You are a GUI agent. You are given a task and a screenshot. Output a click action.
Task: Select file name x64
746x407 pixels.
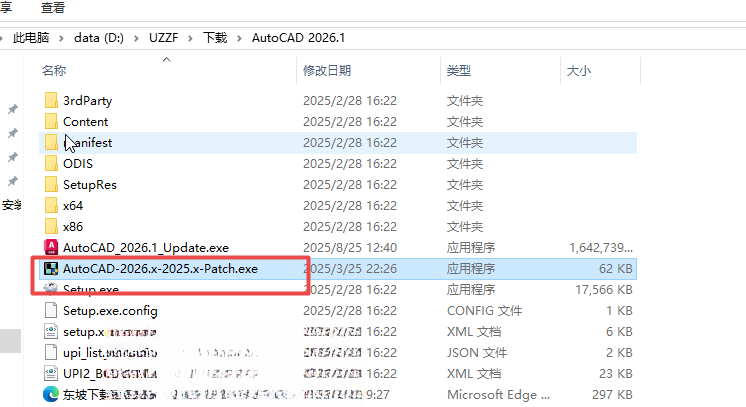point(73,205)
